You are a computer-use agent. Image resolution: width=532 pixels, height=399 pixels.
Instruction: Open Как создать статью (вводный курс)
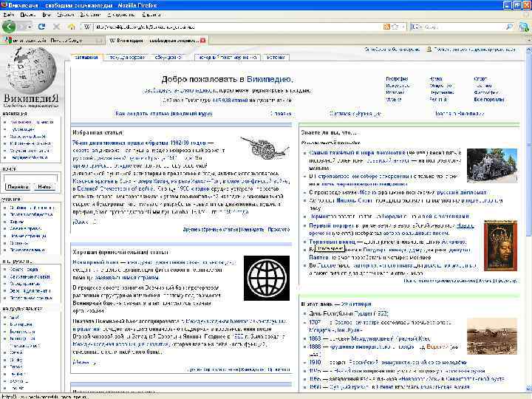(x=164, y=114)
